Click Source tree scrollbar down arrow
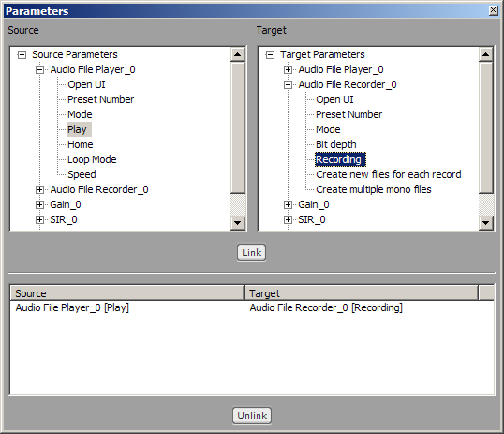The height and width of the screenshot is (434, 504). tap(238, 223)
